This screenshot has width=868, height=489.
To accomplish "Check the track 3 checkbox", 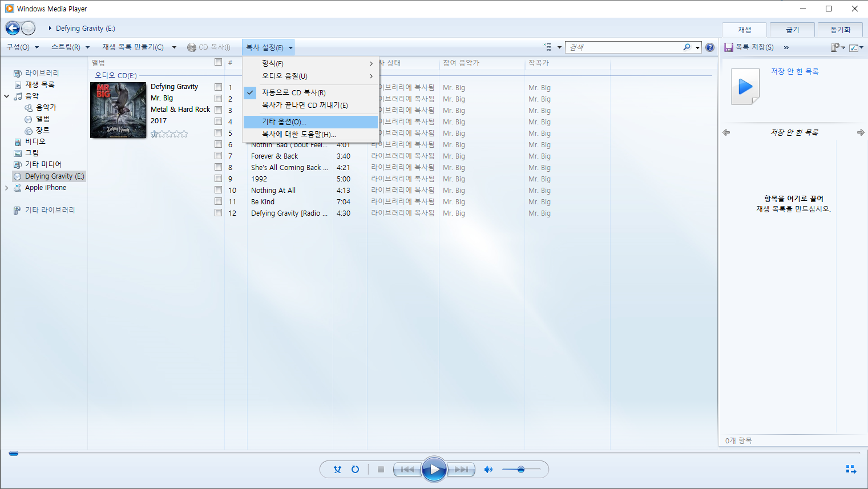I will (218, 110).
